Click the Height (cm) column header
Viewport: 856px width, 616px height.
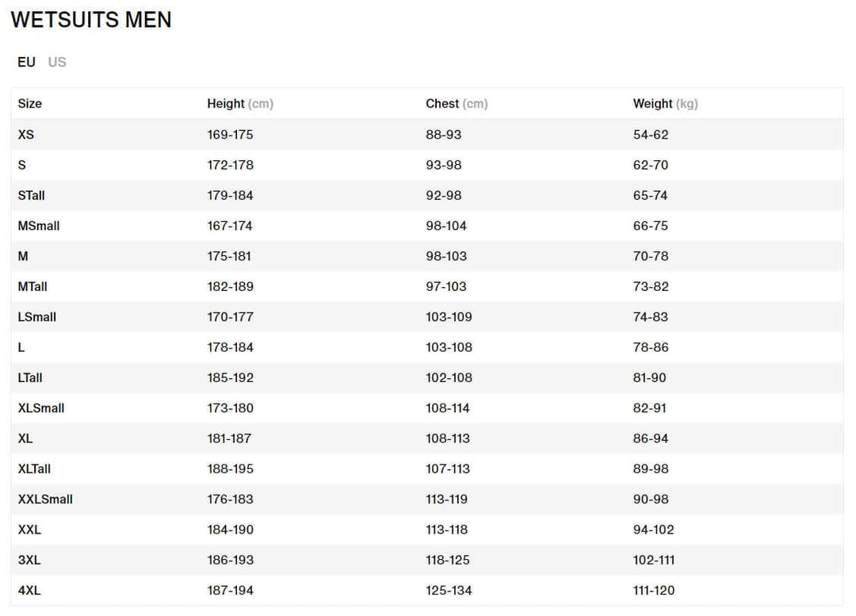239,104
